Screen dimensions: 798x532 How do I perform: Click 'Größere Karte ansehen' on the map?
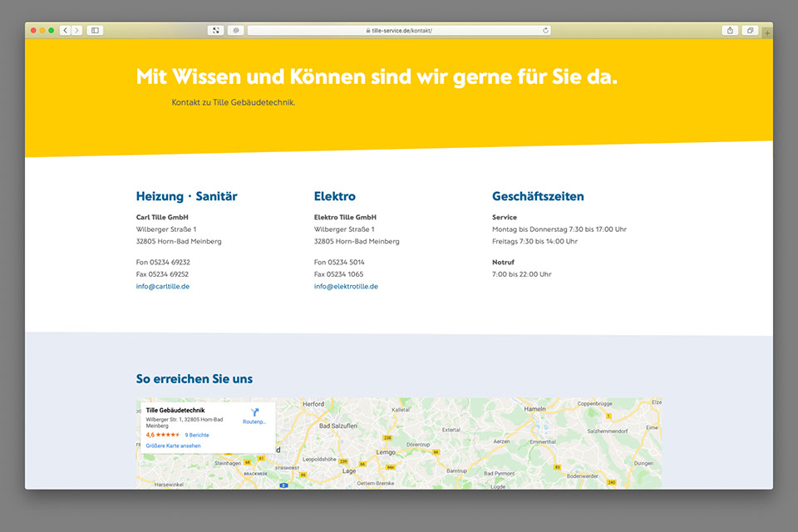point(173,446)
